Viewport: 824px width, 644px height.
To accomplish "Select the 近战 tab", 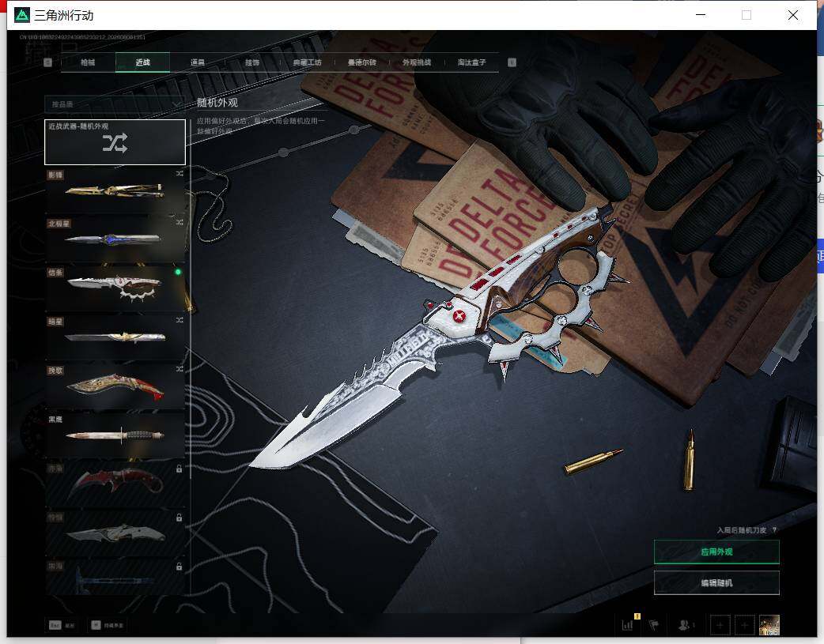I will 142,62.
